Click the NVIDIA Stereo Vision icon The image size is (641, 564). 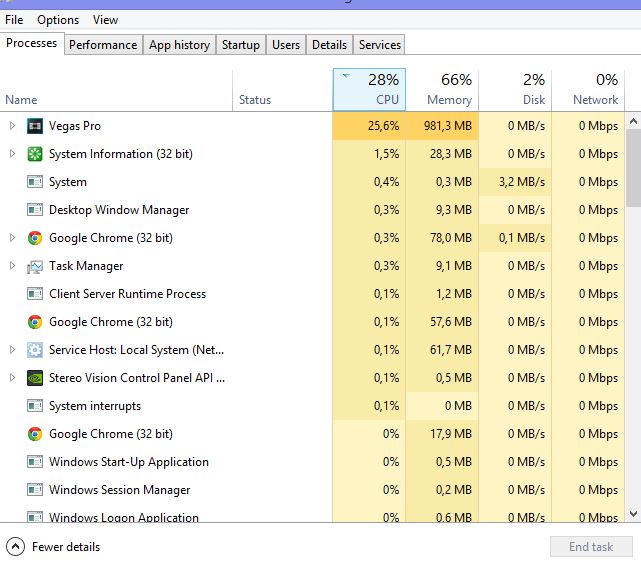coord(35,378)
